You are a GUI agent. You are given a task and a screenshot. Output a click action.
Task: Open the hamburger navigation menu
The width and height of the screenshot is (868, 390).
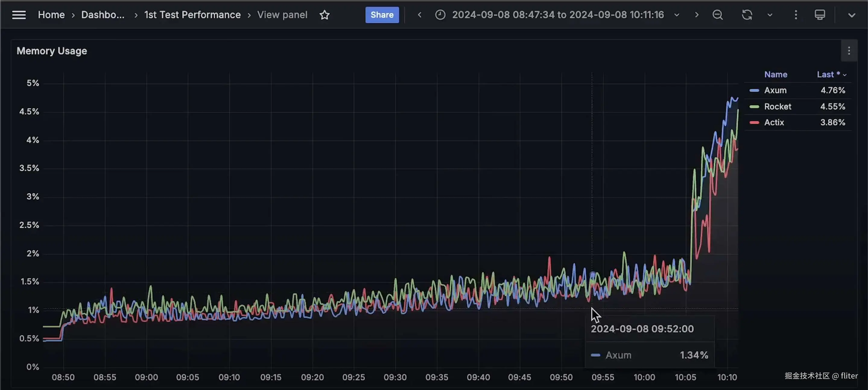19,15
